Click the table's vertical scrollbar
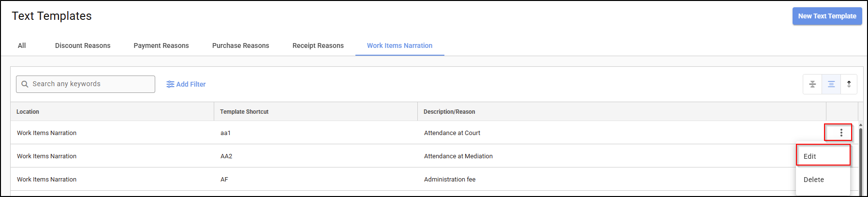868x197 pixels. pos(861,160)
